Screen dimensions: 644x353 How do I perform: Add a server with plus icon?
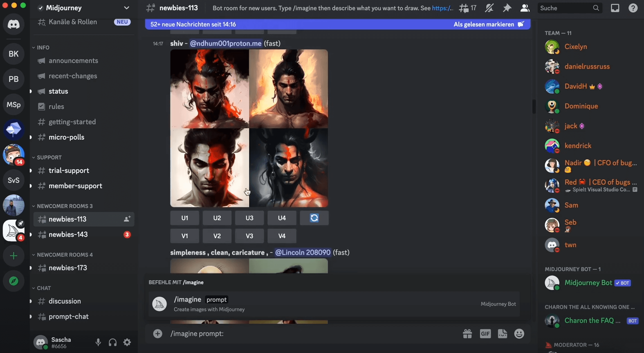point(14,256)
